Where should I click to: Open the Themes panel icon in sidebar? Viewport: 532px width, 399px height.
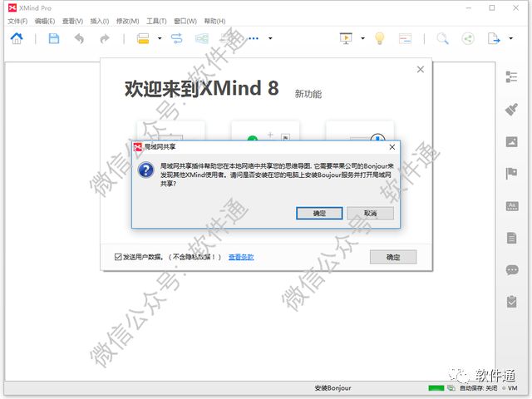[x=512, y=206]
